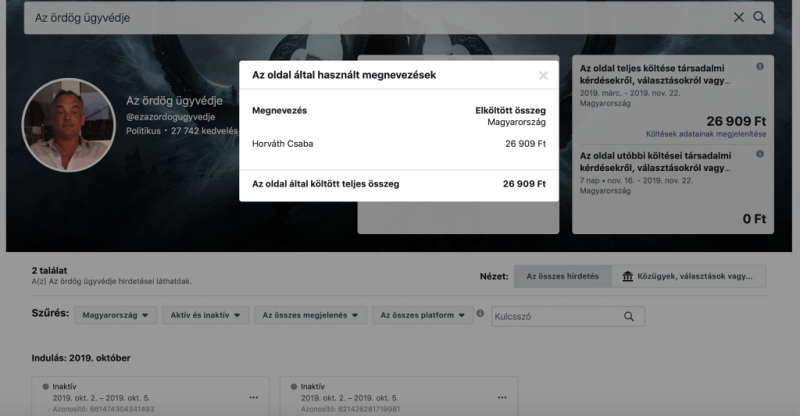Screen dimensions: 800x416
Task: Open options menu for ad 621426281719981
Action: (502, 397)
